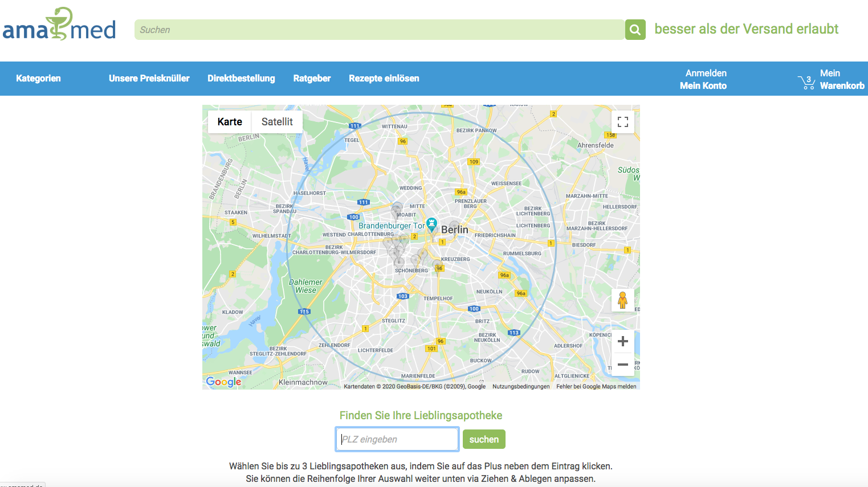Click the amamed logo
The width and height of the screenshot is (868, 487).
[59, 24]
